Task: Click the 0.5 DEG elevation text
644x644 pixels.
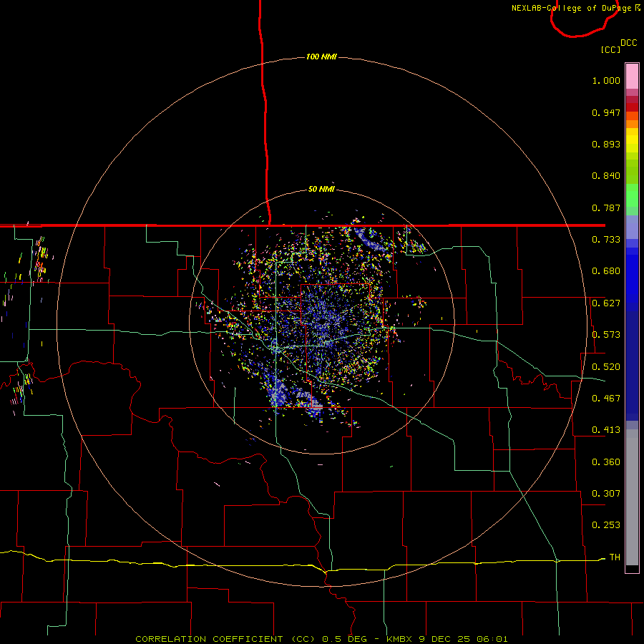Action: pyautogui.click(x=345, y=639)
